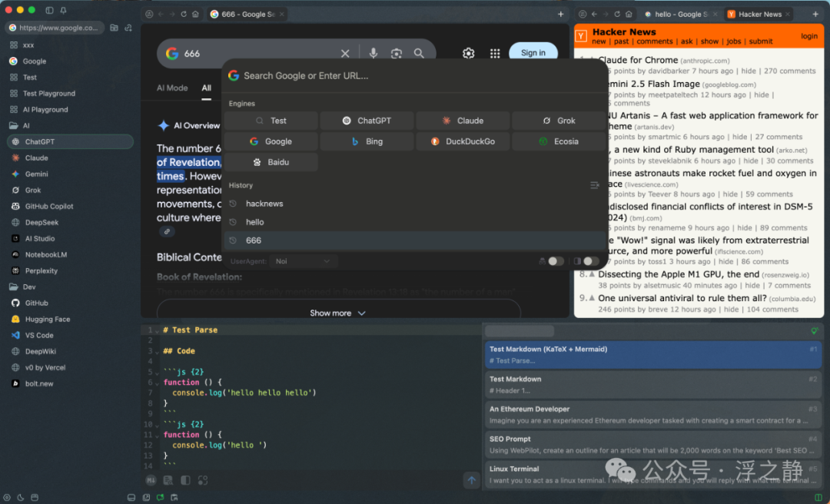Fold the '## Code' section at line 3
The width and height of the screenshot is (830, 504).
pos(157,352)
